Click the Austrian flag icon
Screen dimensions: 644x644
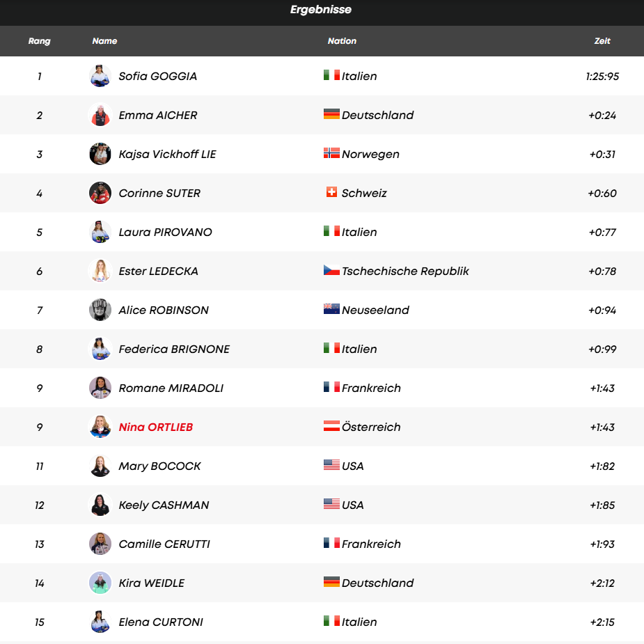point(331,427)
